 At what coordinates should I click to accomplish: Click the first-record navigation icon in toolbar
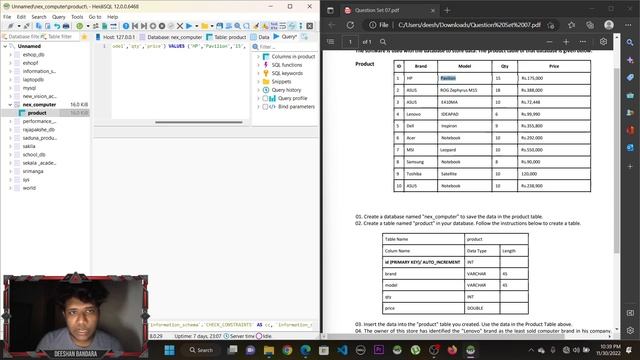pyautogui.click(x=135, y=26)
